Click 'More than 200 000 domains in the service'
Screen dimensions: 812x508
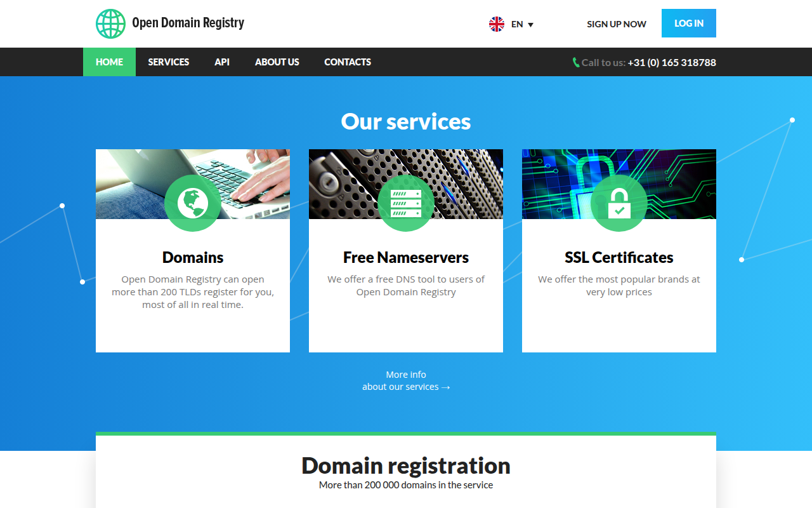tap(406, 485)
